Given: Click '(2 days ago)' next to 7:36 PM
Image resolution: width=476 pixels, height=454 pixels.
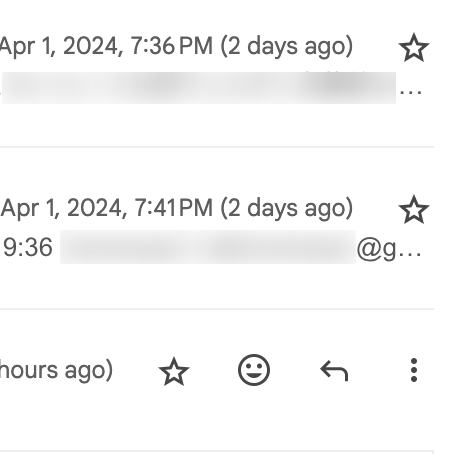Looking at the screenshot, I should click(x=287, y=46).
